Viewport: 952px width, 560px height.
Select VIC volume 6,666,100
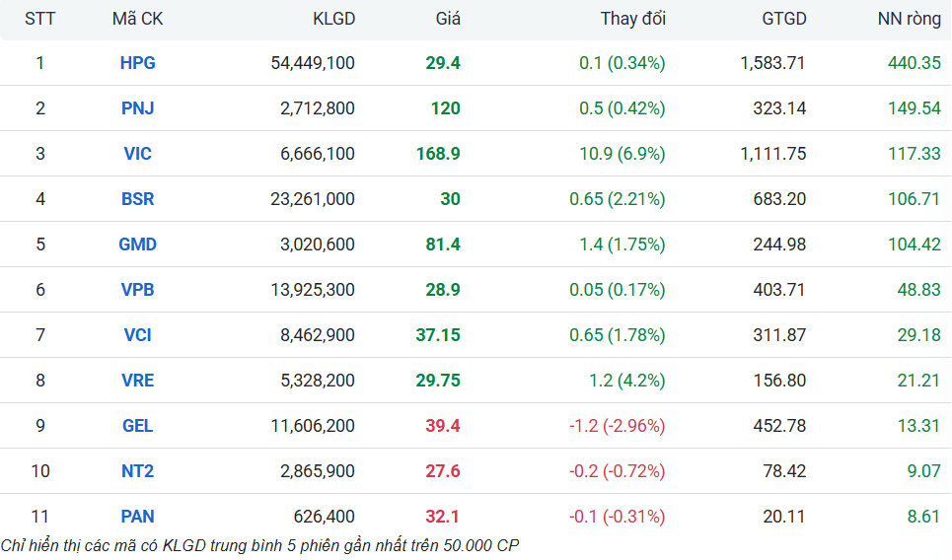click(x=318, y=154)
